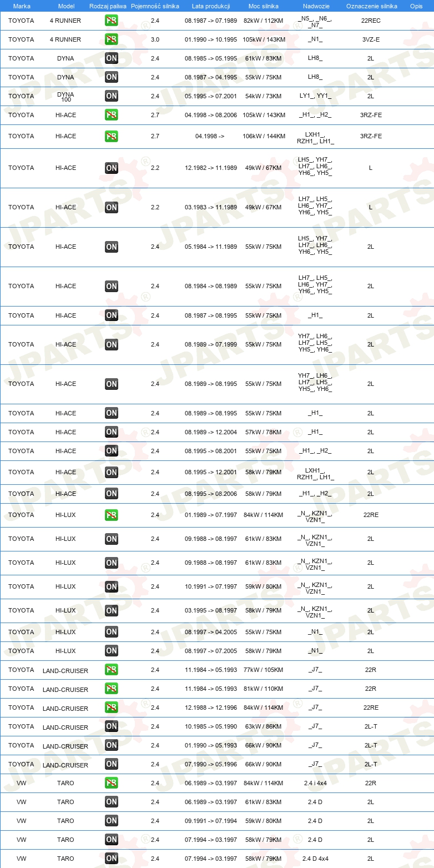434x868 pixels.
Task: Click the 3VZ-E engine code cell
Action: (371, 39)
